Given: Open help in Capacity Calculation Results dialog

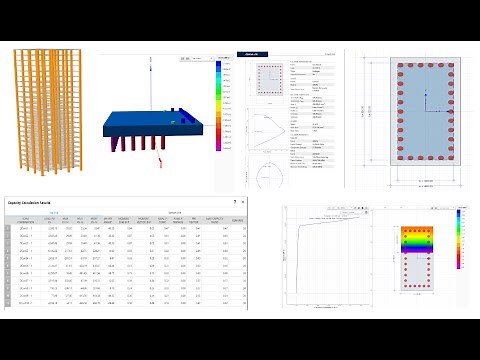Looking at the screenshot, I should point(235,202).
